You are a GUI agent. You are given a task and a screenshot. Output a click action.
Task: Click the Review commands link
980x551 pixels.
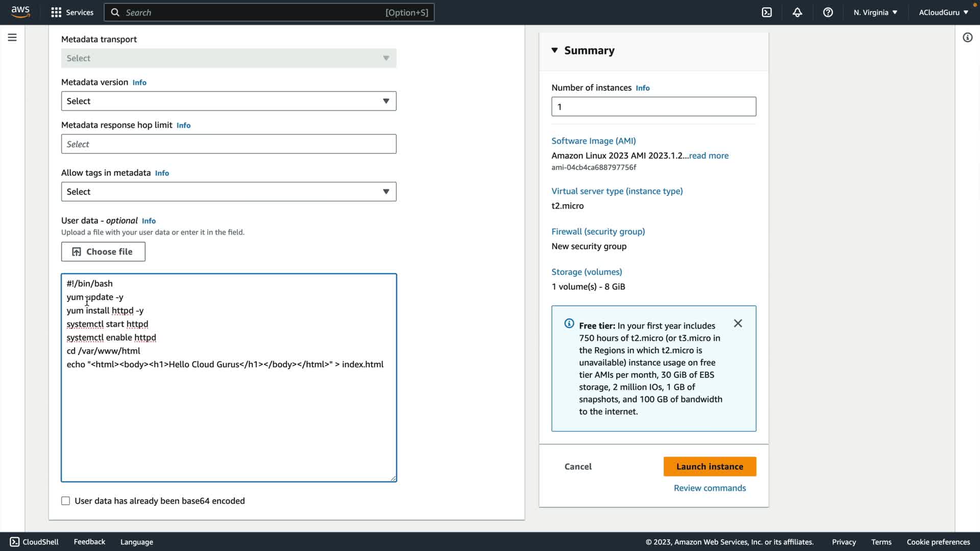point(709,488)
